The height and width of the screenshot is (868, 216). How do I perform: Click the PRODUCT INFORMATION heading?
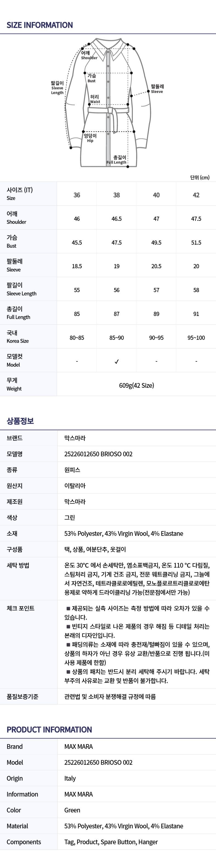[x=49, y=730]
